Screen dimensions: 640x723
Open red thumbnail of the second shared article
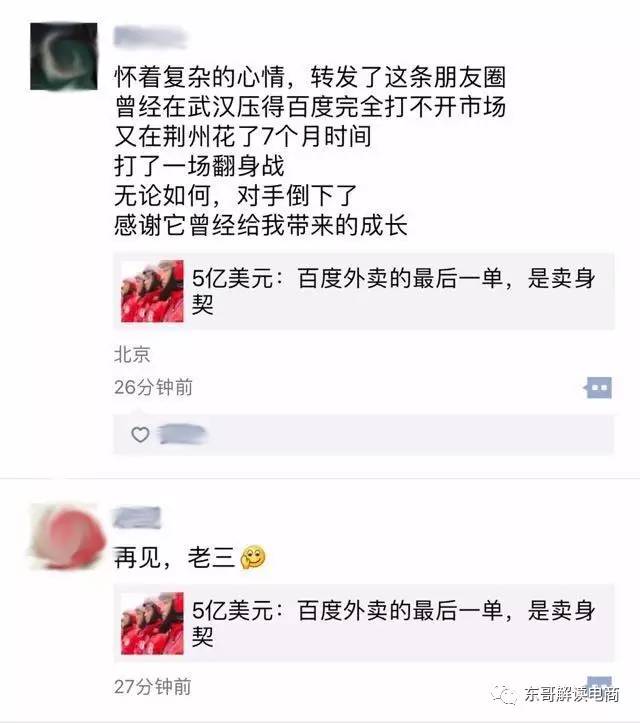click(152, 623)
